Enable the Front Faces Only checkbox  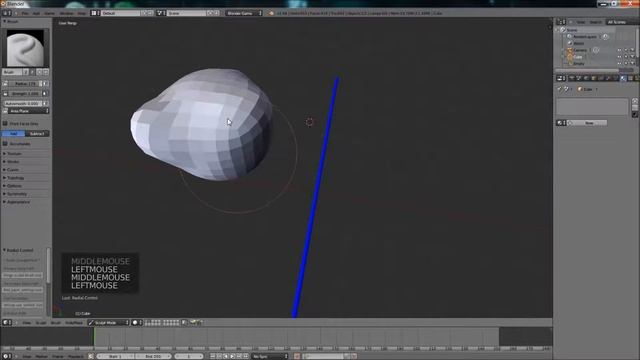coord(5,123)
